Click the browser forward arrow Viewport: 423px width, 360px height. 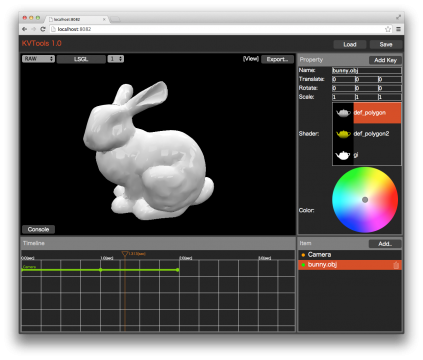coord(33,29)
